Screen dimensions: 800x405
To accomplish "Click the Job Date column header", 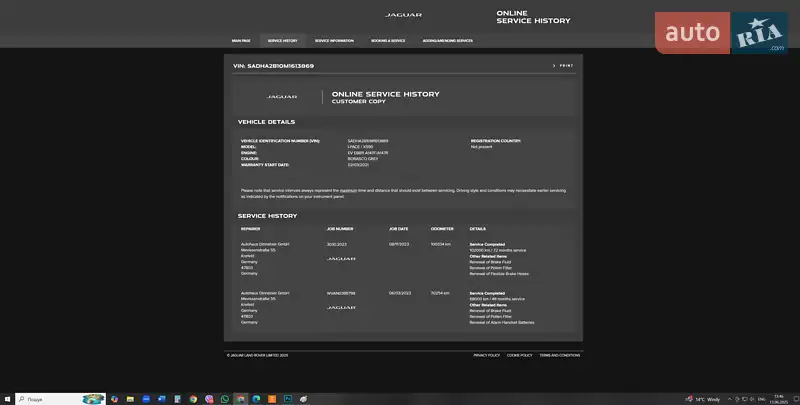I will click(x=398, y=229).
